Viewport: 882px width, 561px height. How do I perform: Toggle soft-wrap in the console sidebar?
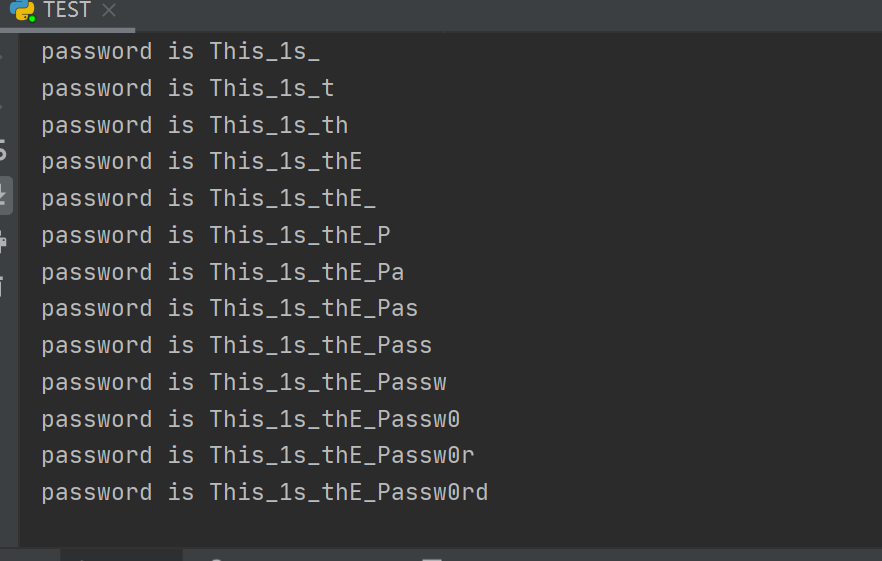3,149
